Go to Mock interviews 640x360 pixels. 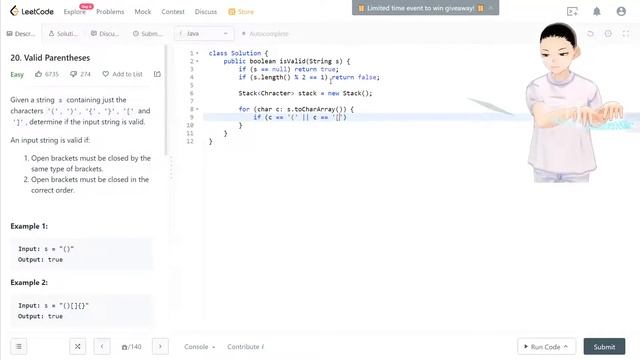pos(143,12)
